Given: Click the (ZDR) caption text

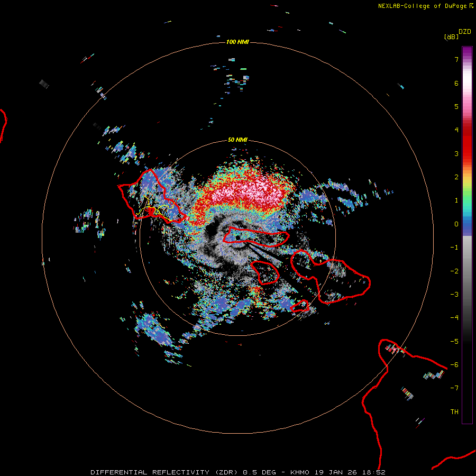Looking at the screenshot, I should pyautogui.click(x=226, y=472).
